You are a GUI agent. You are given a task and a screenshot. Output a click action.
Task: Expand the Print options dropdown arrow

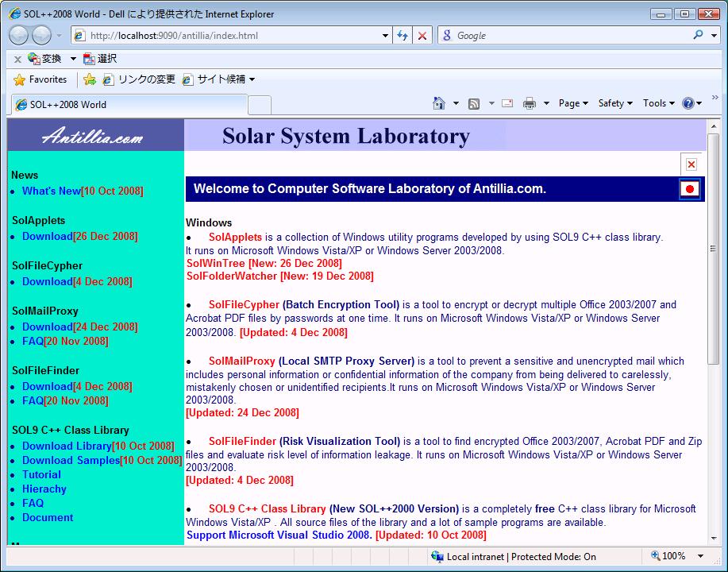(546, 103)
